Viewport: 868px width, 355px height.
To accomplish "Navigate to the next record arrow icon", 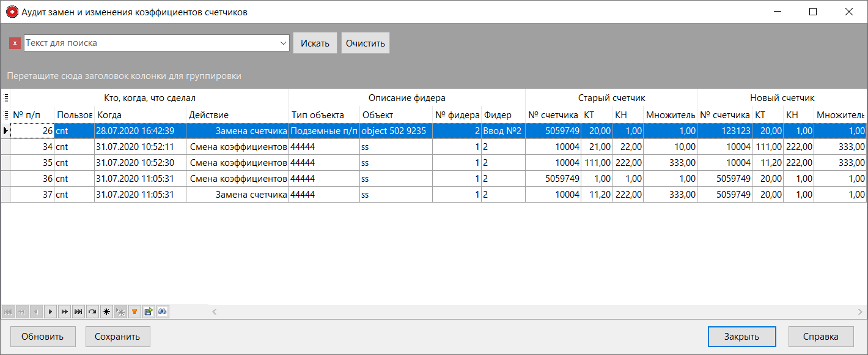I will click(x=50, y=312).
